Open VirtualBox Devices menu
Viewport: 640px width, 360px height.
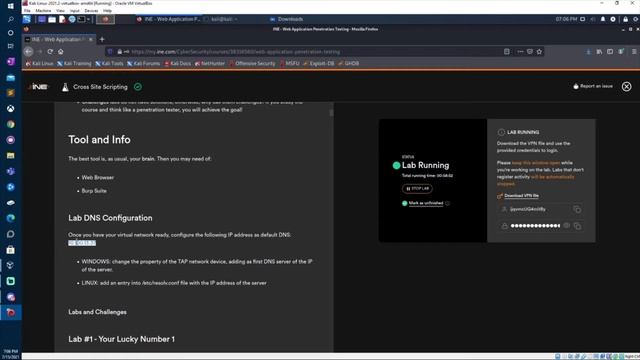click(x=91, y=11)
